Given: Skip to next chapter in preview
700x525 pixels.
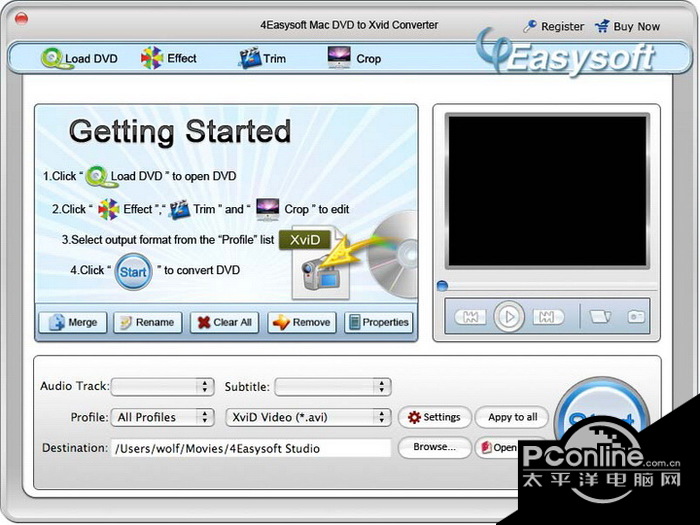Looking at the screenshot, I should pyautogui.click(x=548, y=317).
